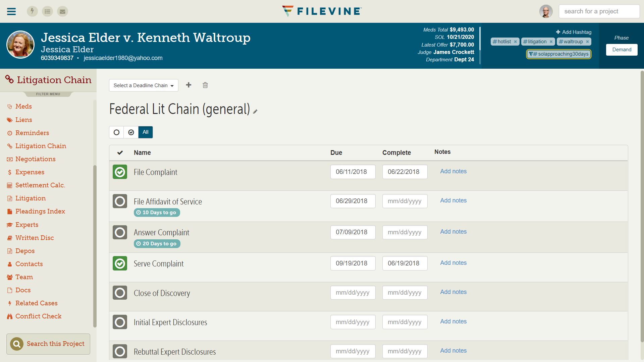Image resolution: width=644 pixels, height=362 pixels.
Task: Add notes to Answer Complaint
Action: [453, 232]
